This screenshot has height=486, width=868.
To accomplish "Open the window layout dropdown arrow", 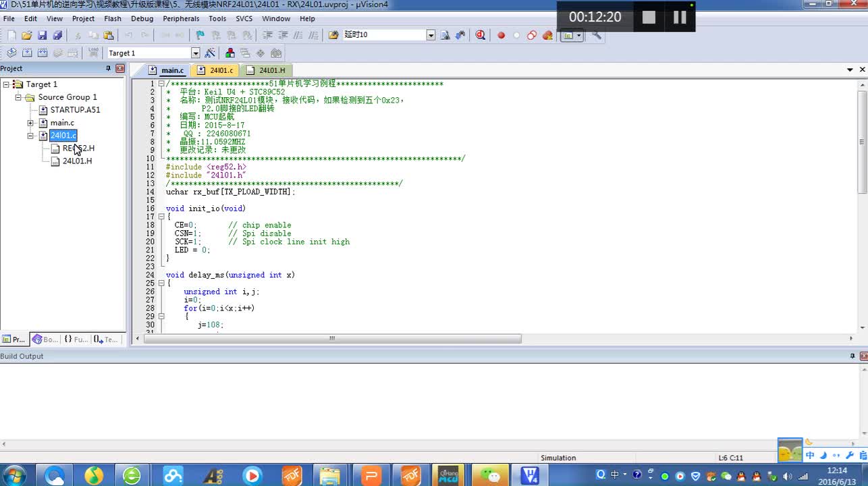I will tap(580, 35).
